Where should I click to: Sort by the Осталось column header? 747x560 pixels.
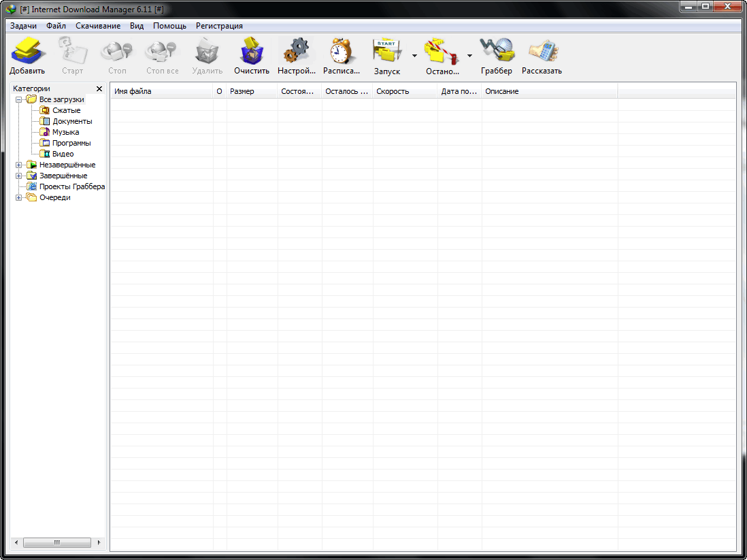(x=347, y=91)
